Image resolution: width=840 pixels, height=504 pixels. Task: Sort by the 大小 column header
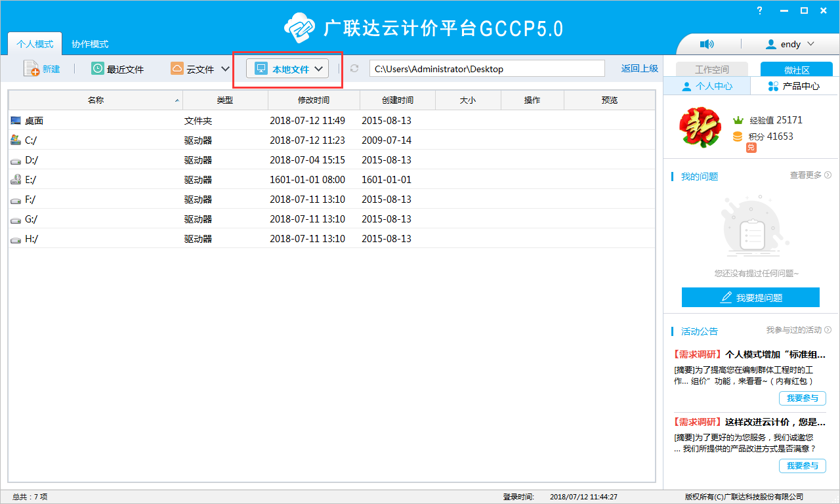click(x=468, y=100)
